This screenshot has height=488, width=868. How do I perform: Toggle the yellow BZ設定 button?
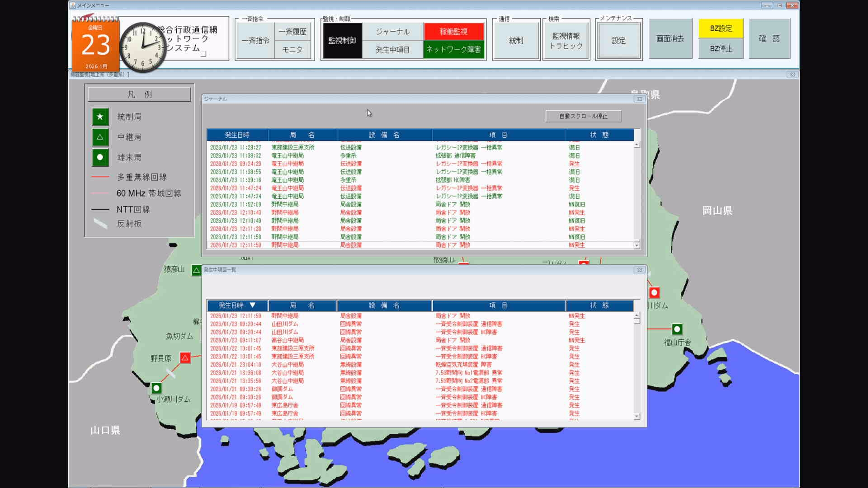click(721, 28)
